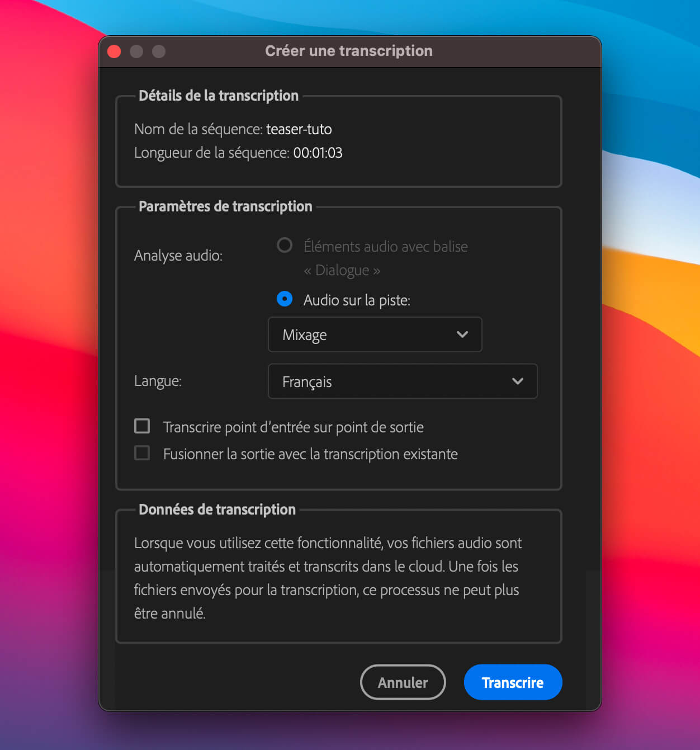This screenshot has height=750, width=700.
Task: Open the Français language dropdown
Action: [403, 381]
